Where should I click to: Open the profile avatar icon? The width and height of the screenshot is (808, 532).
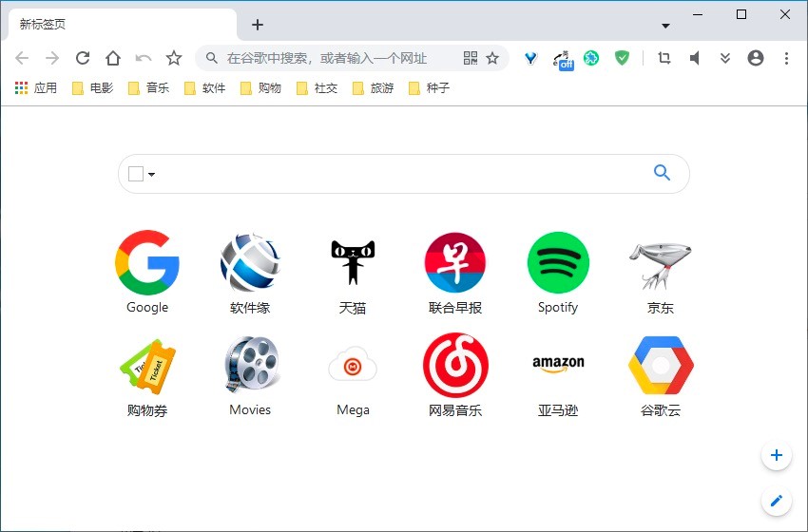coord(756,58)
